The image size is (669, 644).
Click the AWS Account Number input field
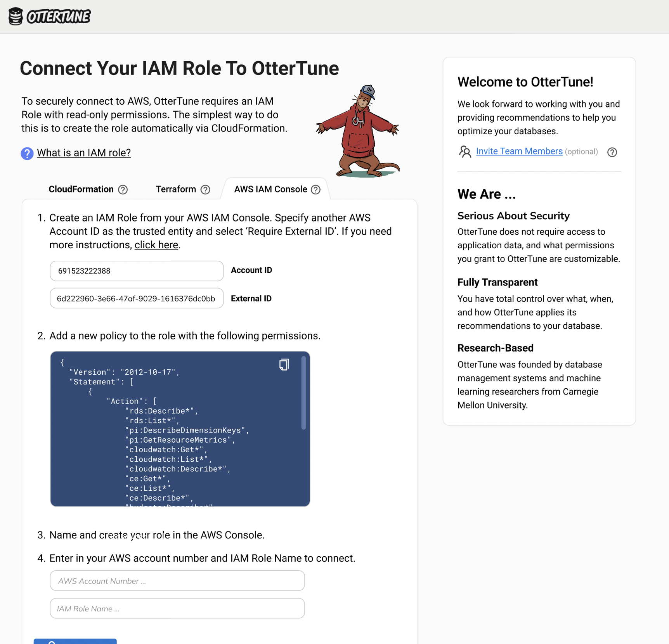pos(177,581)
